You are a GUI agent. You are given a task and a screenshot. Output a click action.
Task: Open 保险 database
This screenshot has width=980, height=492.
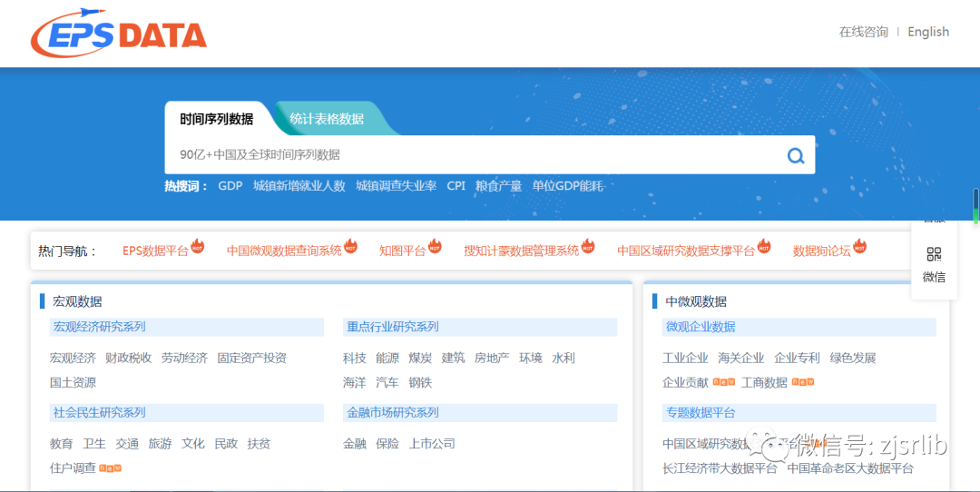(387, 444)
